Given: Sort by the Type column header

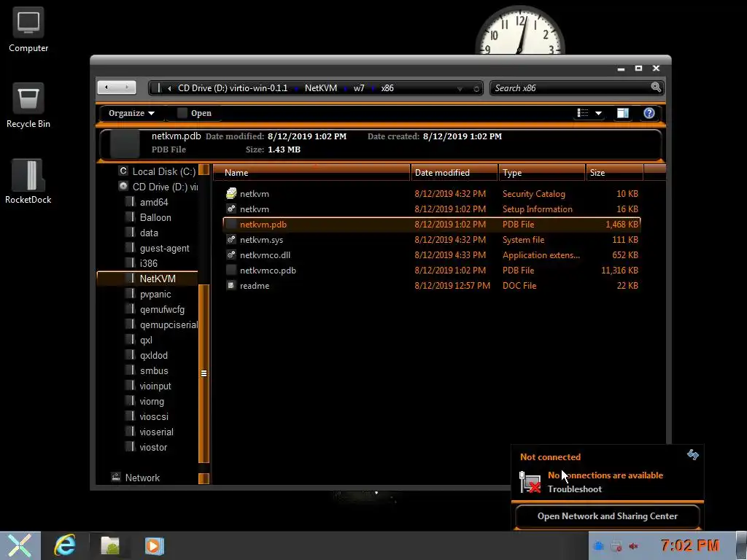Looking at the screenshot, I should (x=542, y=172).
